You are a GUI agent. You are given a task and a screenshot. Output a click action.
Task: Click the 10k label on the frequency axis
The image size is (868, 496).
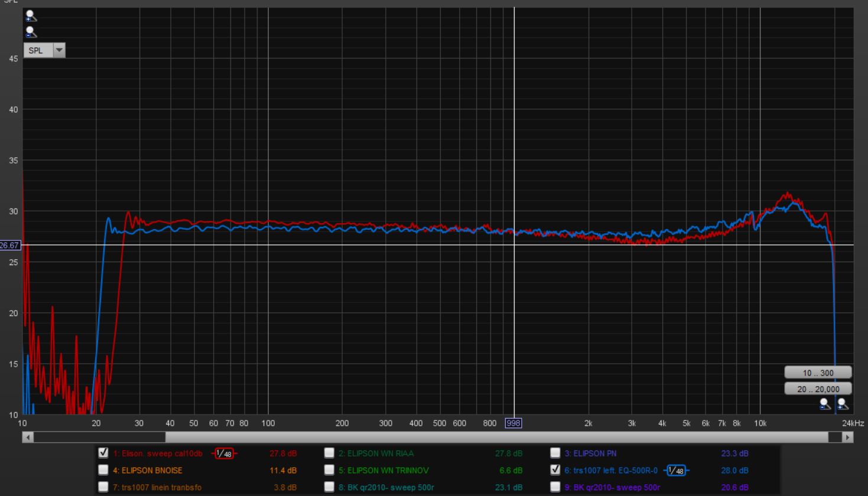[760, 423]
